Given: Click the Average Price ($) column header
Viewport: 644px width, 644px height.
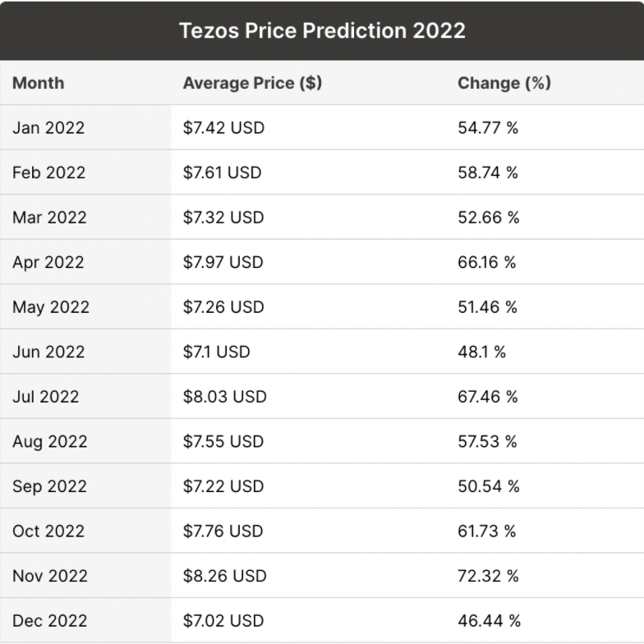Looking at the screenshot, I should click(x=252, y=83).
